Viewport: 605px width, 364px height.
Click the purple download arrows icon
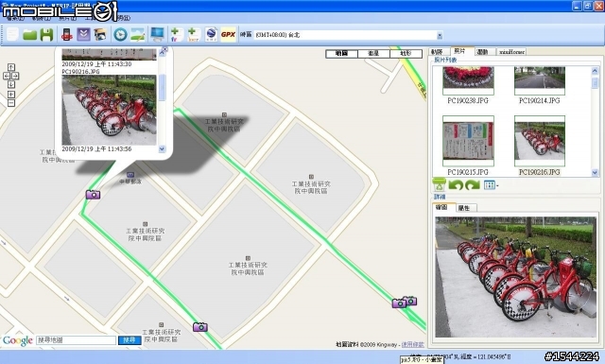83,35
